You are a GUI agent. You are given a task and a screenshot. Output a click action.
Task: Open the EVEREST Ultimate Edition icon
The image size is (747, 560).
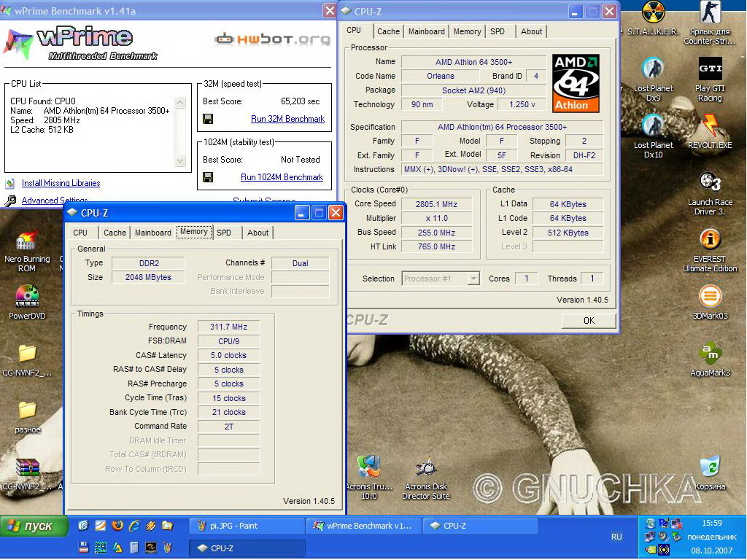710,240
